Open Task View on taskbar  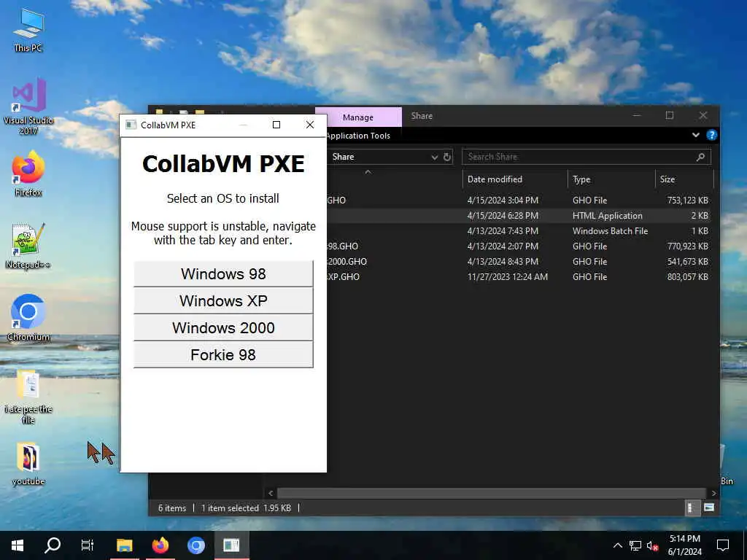[88, 545]
